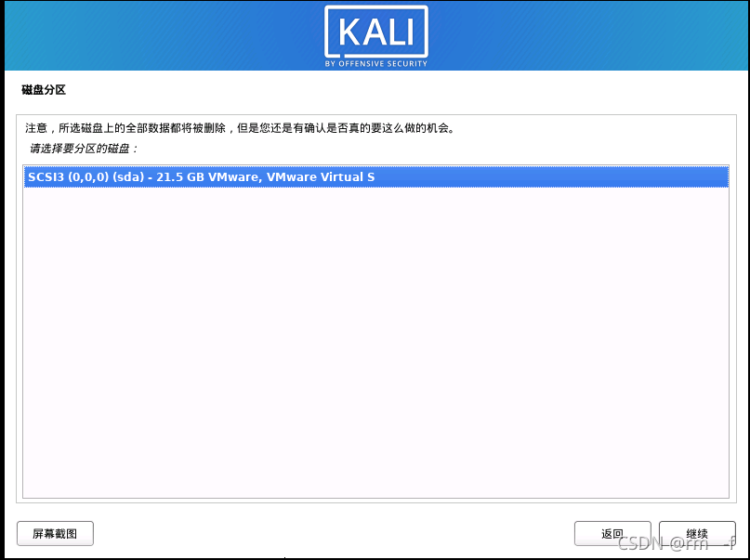This screenshot has height=560, width=750.
Task: Capture installer screen with 屏幕截图
Action: click(x=55, y=533)
